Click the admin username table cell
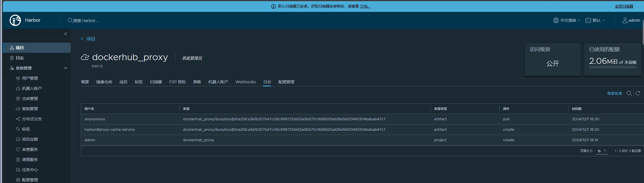The height and width of the screenshot is (183, 644). click(x=90, y=140)
